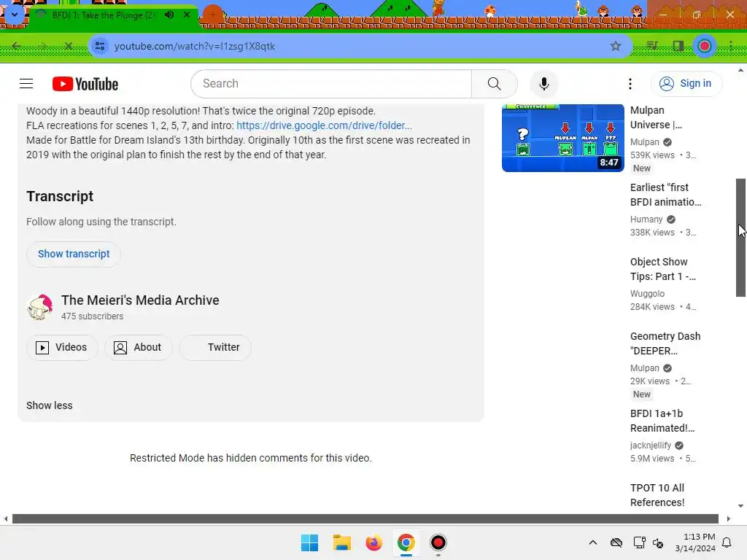Open the notifications bell icon
This screenshot has height=560, width=747.
727,542
